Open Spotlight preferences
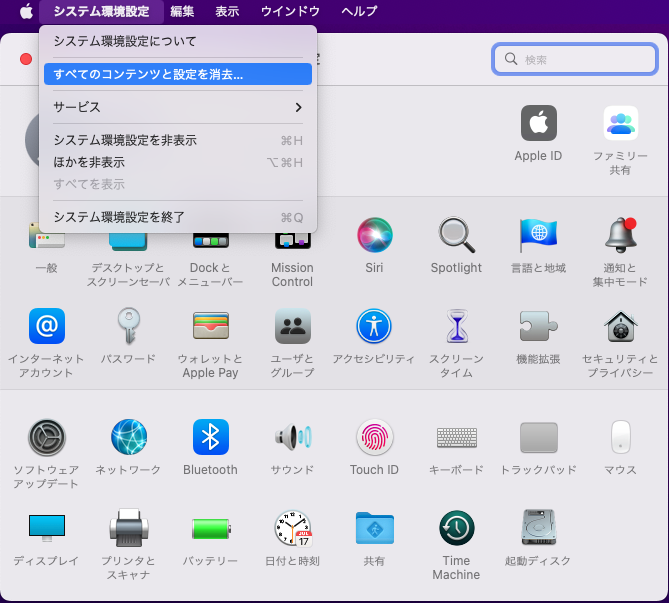The height and width of the screenshot is (603, 669). pyautogui.click(x=456, y=236)
